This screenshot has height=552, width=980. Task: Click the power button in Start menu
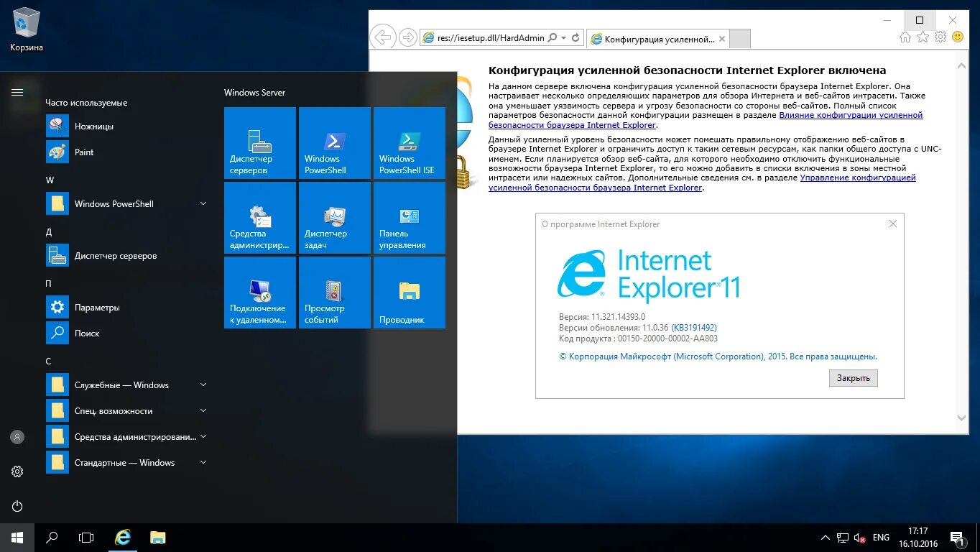coord(17,506)
